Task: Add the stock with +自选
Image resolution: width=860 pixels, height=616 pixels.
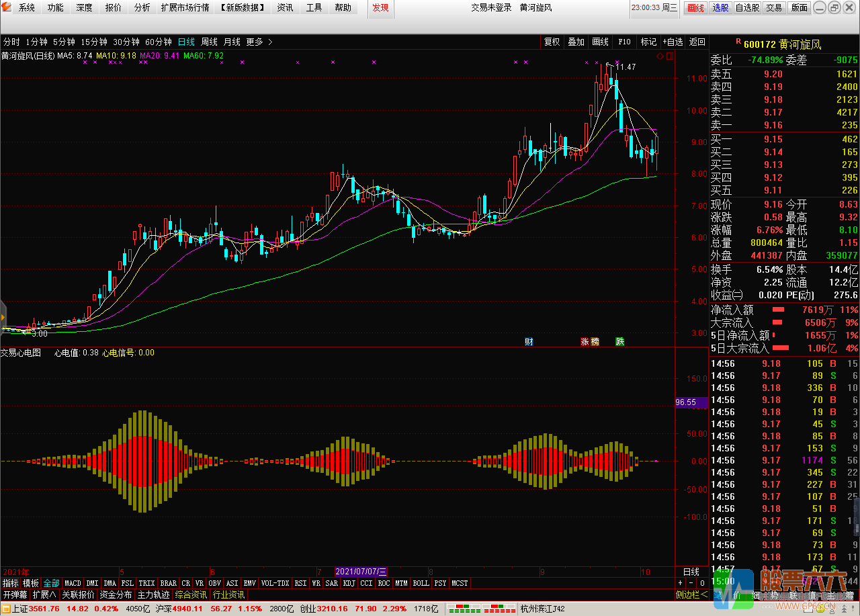Action: [673, 42]
